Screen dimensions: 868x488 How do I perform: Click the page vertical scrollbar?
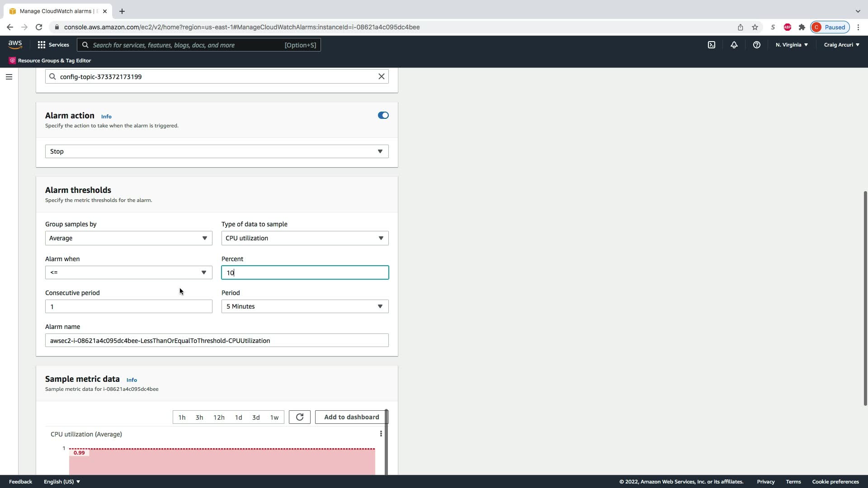[865, 298]
